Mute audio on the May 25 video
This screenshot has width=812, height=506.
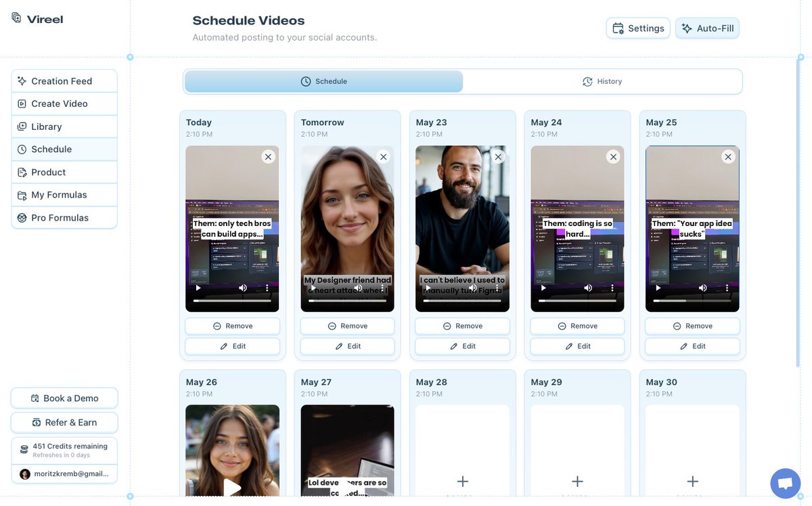click(702, 287)
